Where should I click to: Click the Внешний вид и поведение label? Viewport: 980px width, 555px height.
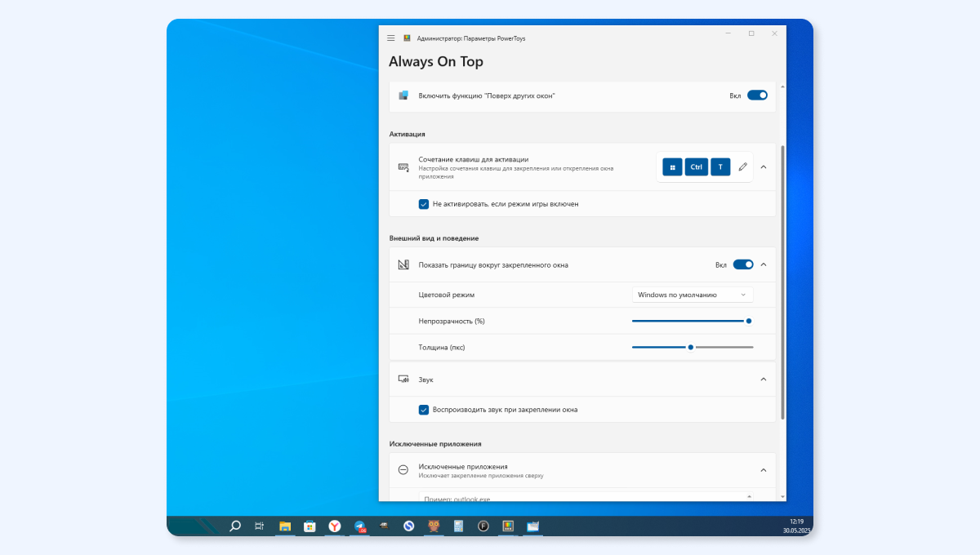tap(434, 238)
